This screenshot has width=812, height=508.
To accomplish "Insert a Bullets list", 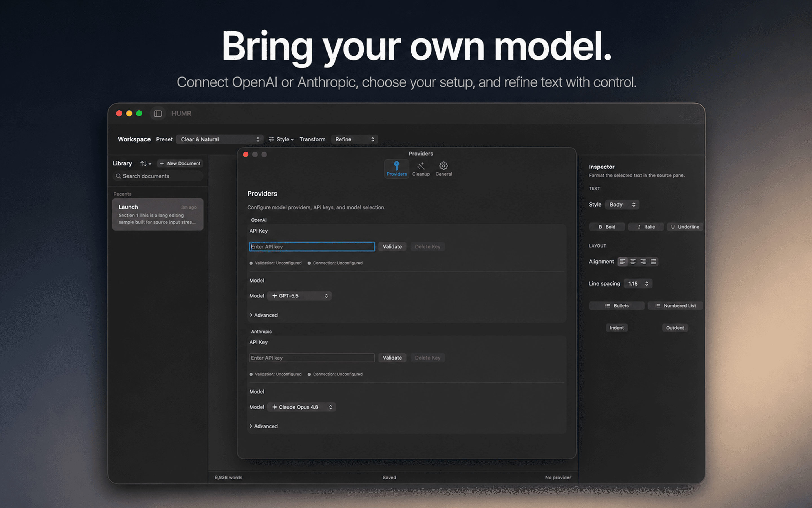I will [617, 306].
